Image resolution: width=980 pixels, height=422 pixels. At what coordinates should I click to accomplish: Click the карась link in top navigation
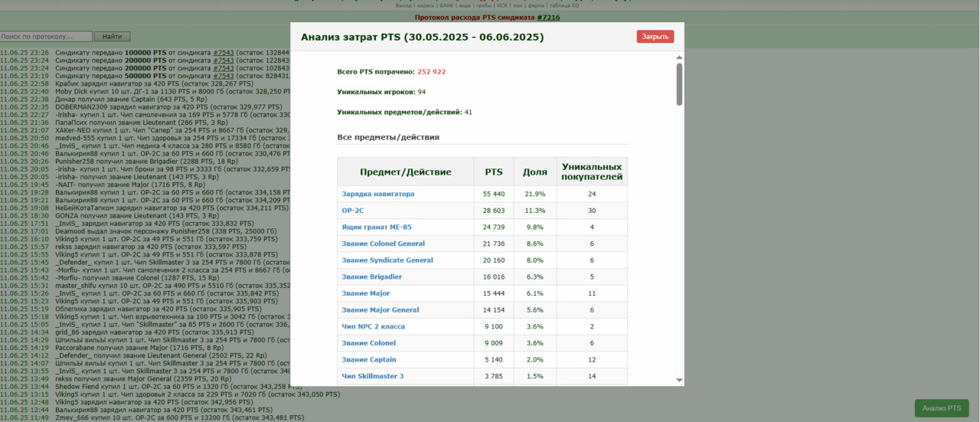point(426,5)
